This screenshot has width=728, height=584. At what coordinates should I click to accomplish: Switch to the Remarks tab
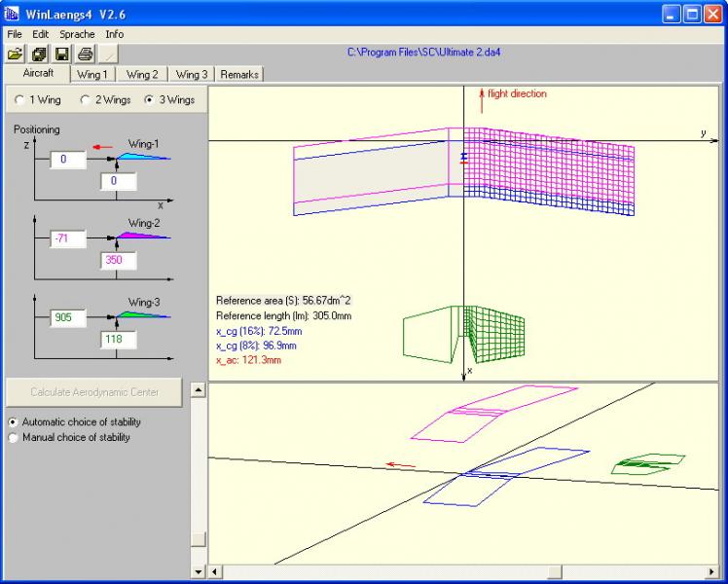(x=239, y=75)
